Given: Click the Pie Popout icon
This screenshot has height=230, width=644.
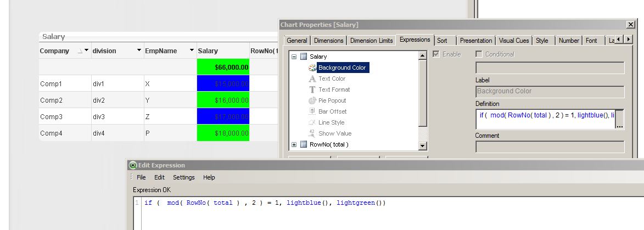Looking at the screenshot, I should 312,100.
